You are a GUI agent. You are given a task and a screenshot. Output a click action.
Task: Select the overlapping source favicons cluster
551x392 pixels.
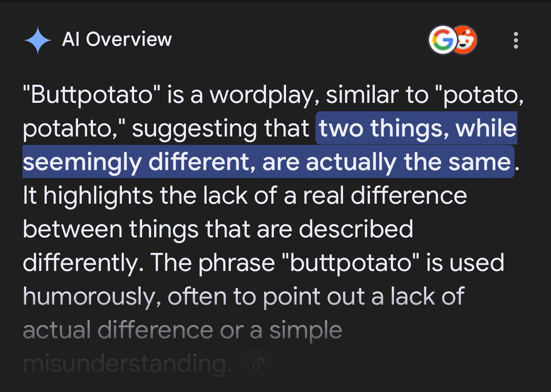[453, 39]
